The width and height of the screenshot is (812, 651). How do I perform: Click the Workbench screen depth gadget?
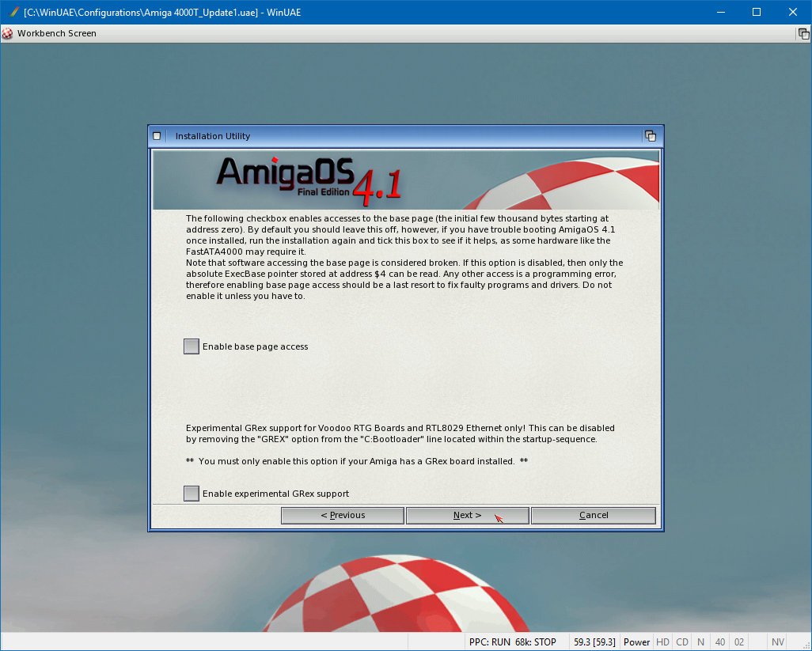click(803, 33)
